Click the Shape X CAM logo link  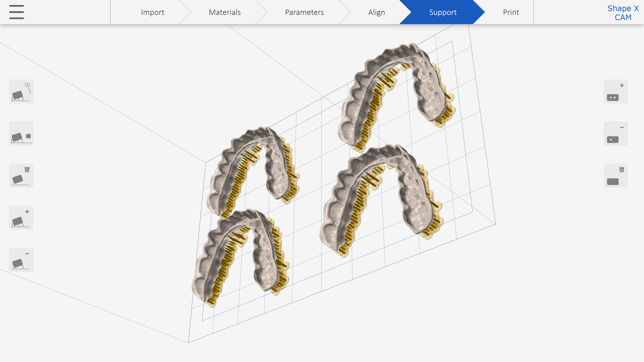[x=623, y=13]
